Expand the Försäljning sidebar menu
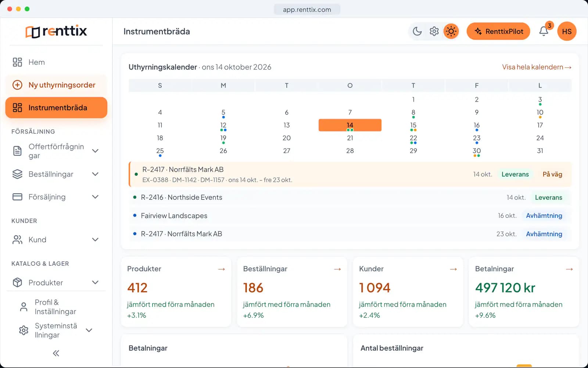Viewport: 588px width, 368px height. tap(95, 197)
